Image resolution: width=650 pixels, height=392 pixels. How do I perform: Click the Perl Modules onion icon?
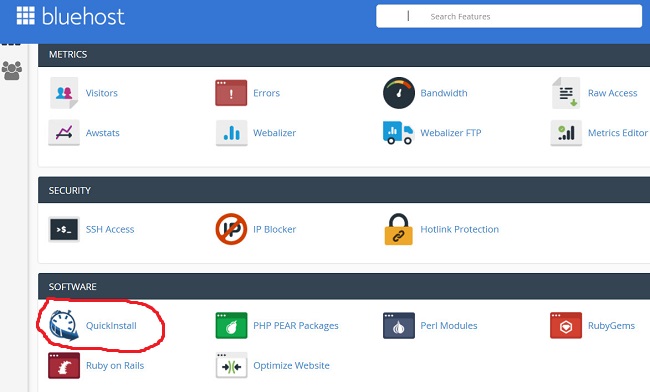(x=399, y=325)
